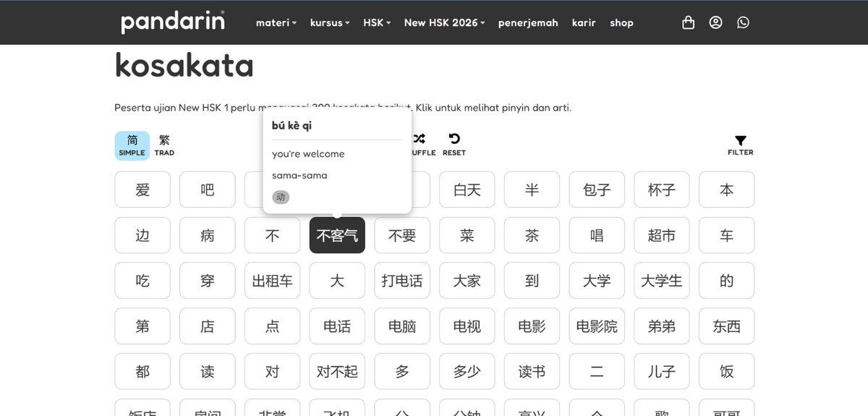Open the 大学生 vocabulary card
The image size is (868, 416).
coord(662,281)
